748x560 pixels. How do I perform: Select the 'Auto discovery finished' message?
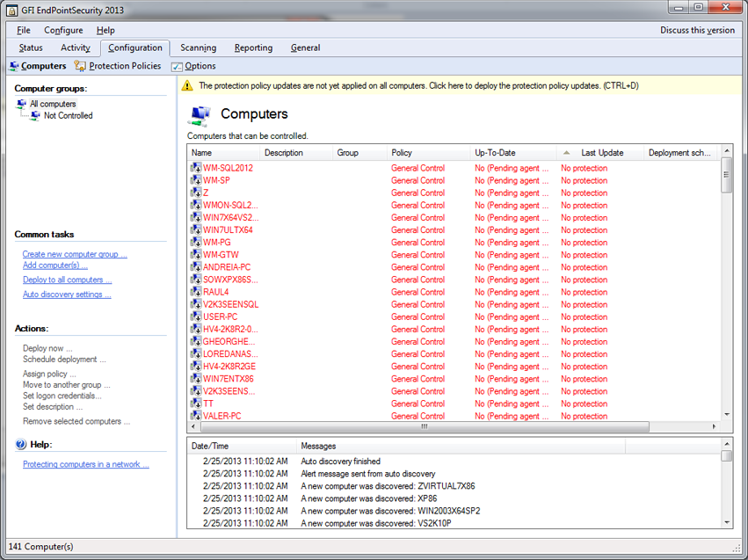click(x=341, y=462)
